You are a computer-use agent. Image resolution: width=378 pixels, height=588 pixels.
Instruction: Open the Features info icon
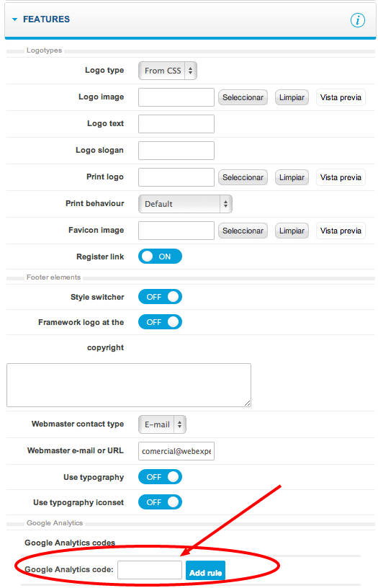[x=357, y=20]
